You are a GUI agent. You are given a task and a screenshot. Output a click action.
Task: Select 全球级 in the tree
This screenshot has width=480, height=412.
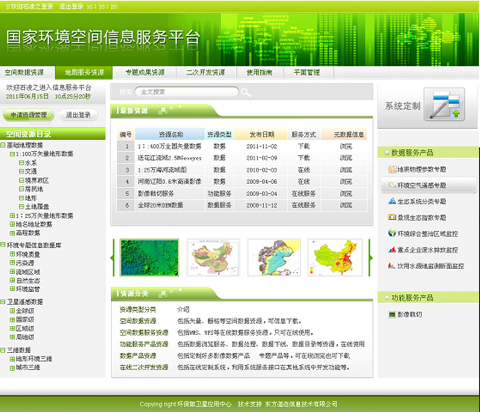coord(25,311)
